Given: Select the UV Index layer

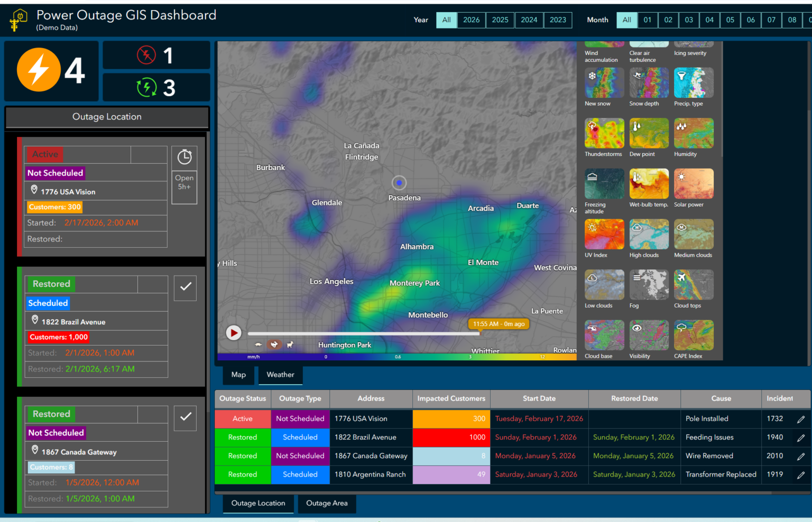Looking at the screenshot, I should pos(604,234).
